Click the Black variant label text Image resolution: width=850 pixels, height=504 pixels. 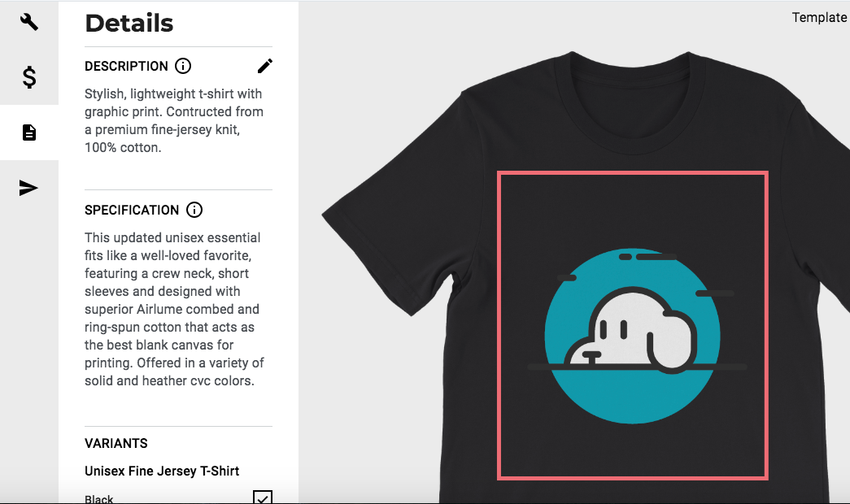[x=98, y=497]
